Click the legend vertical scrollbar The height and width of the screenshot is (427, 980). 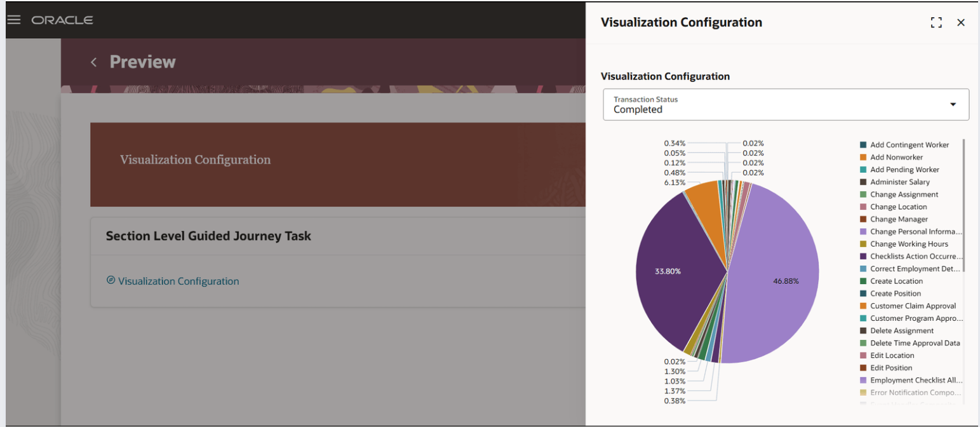[x=964, y=203]
